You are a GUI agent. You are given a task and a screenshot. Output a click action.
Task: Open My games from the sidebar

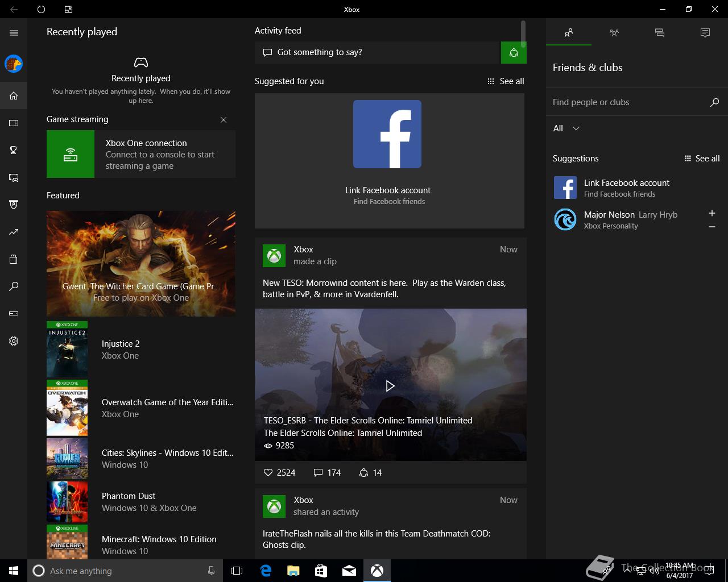[14, 123]
